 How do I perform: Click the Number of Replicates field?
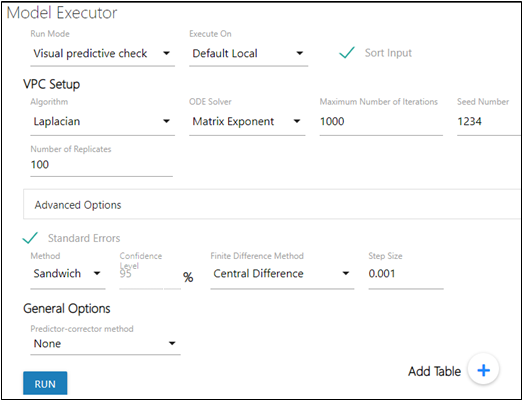(x=101, y=165)
